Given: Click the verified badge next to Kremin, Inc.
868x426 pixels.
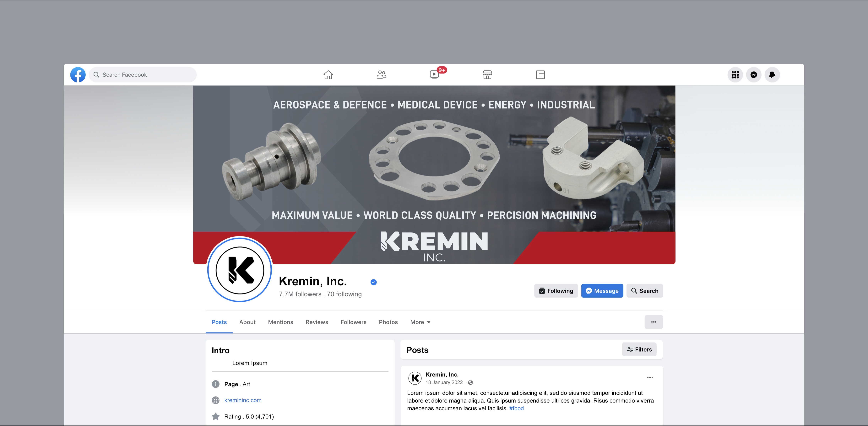Looking at the screenshot, I should tap(373, 282).
